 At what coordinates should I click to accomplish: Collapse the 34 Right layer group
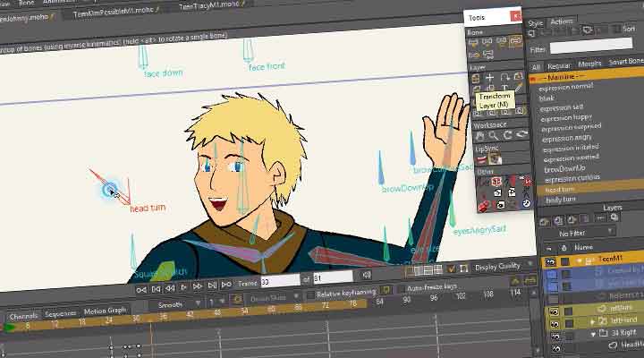(593, 334)
